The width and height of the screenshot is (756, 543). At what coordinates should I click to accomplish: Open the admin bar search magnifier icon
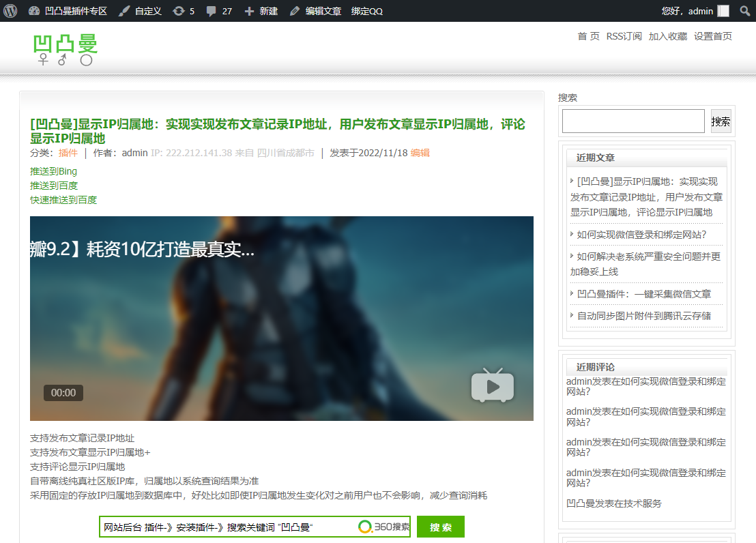(x=744, y=10)
